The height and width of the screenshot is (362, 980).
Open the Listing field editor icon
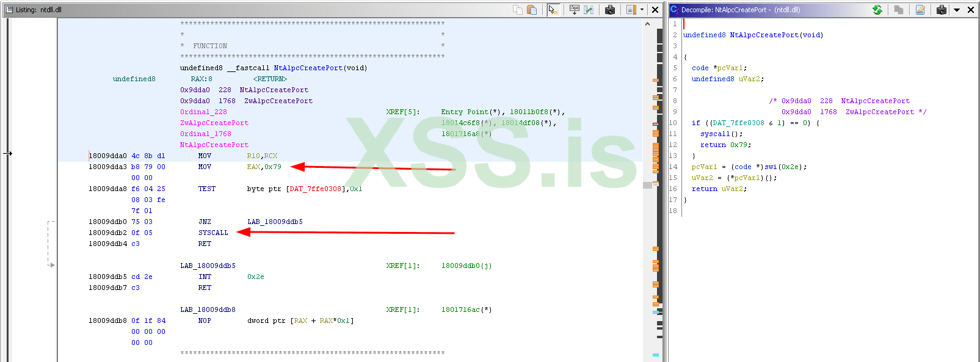(575, 9)
